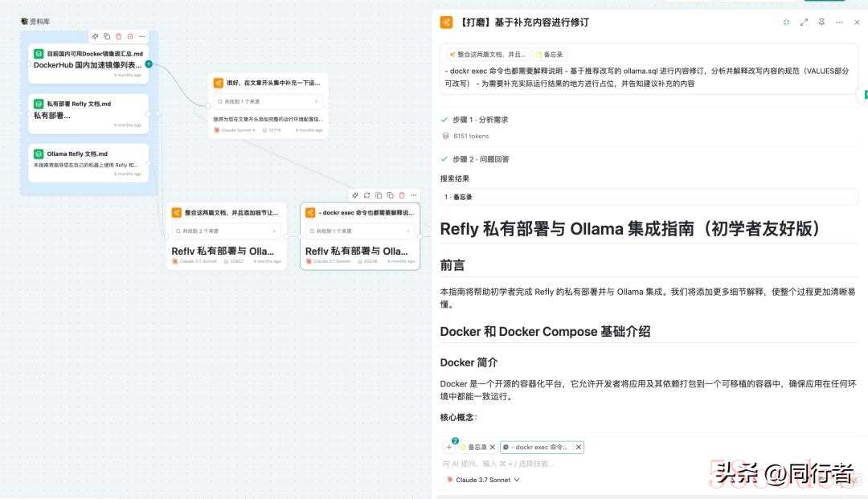Click the green plus handle on DockerHub node
This screenshot has width=868, height=499.
point(149,63)
